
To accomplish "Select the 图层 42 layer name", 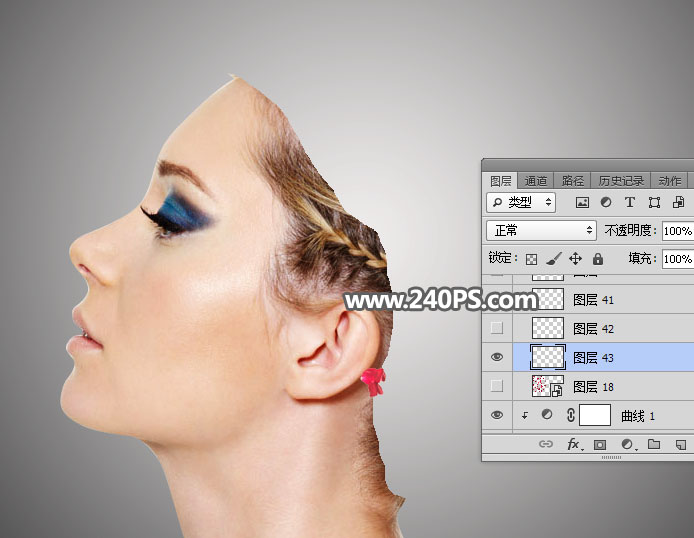I will point(594,329).
